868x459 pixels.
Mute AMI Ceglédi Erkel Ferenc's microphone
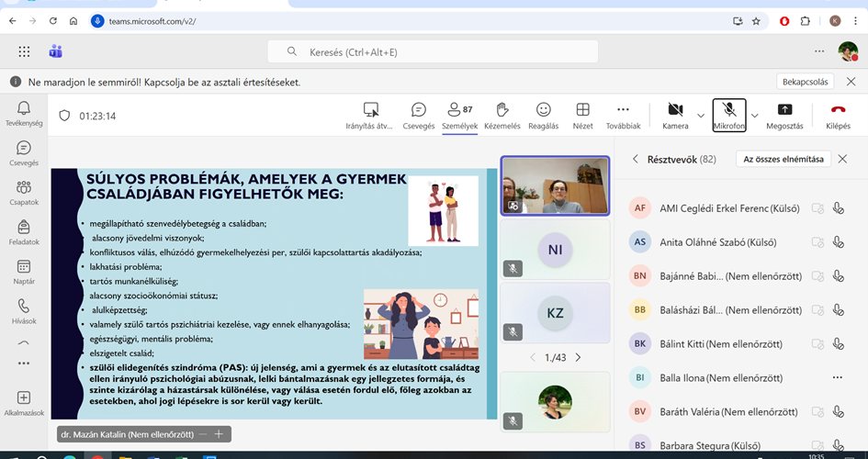[x=838, y=208]
